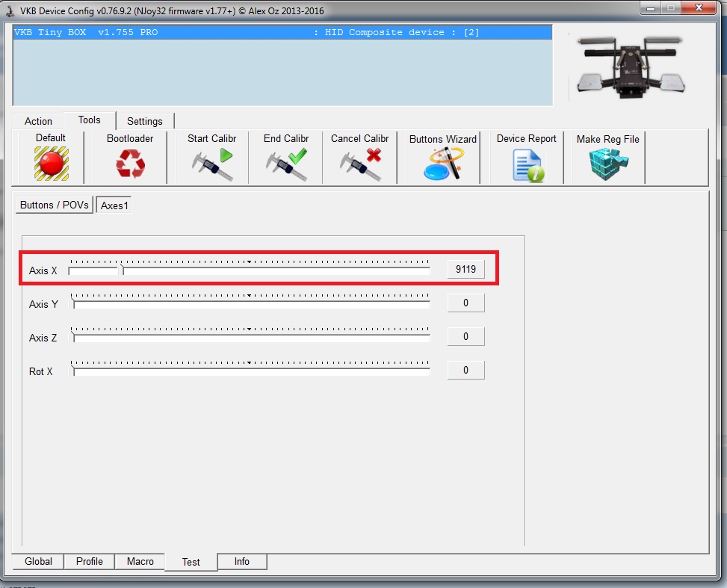Click the Default red button icon
The width and height of the screenshot is (727, 588).
(51, 164)
